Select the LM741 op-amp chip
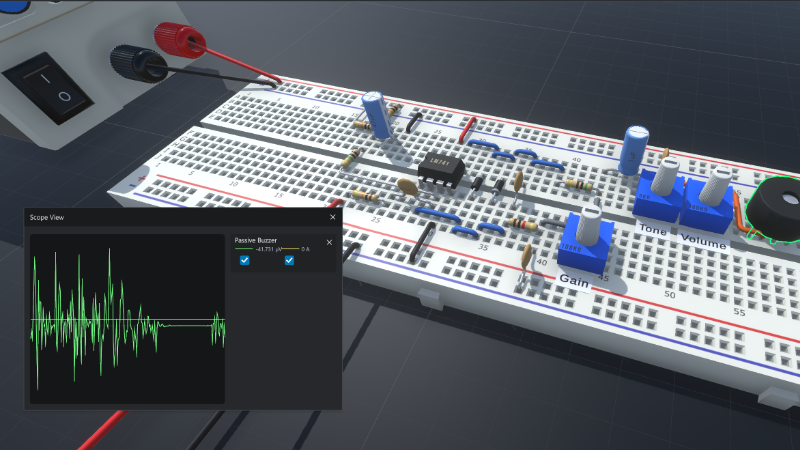This screenshot has width=800, height=450. click(440, 170)
